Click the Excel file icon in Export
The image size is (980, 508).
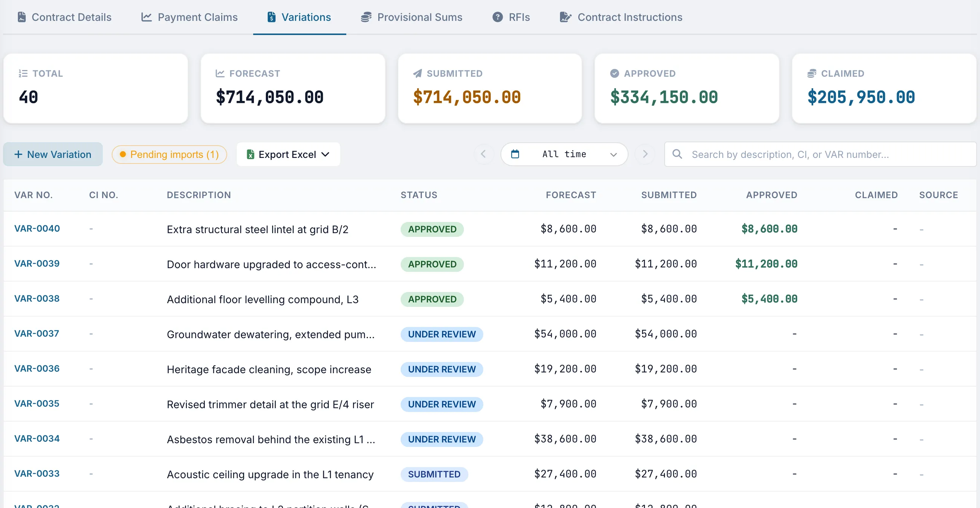[x=250, y=154]
